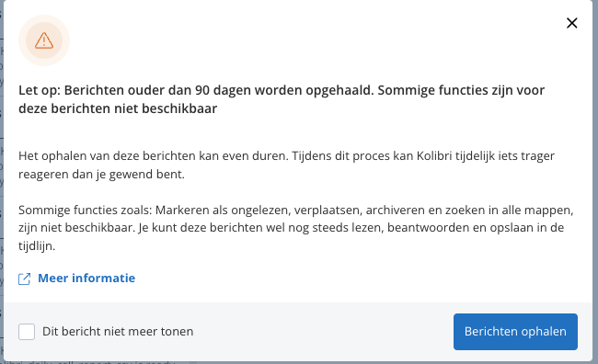Click the grey footer area between checkbox and button

(324, 332)
